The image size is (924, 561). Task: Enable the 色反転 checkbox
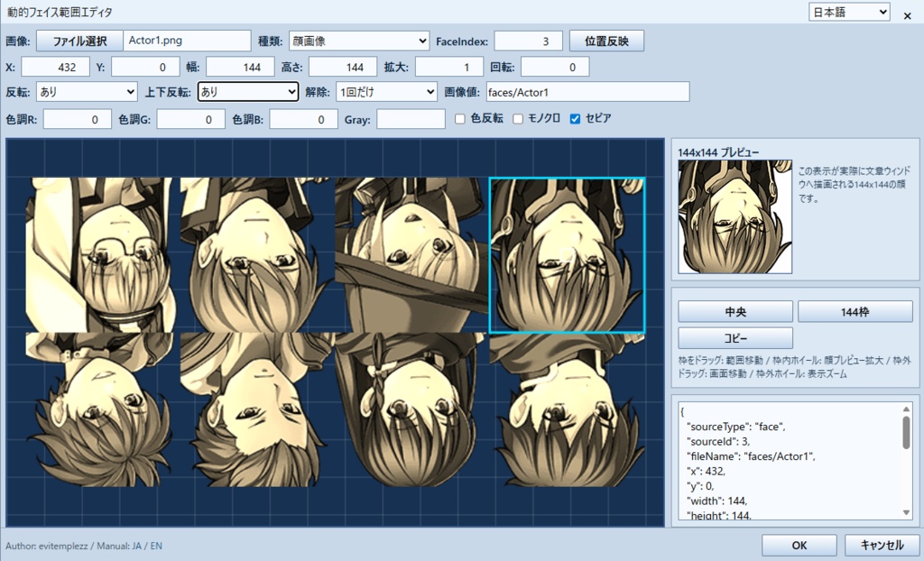click(460, 119)
